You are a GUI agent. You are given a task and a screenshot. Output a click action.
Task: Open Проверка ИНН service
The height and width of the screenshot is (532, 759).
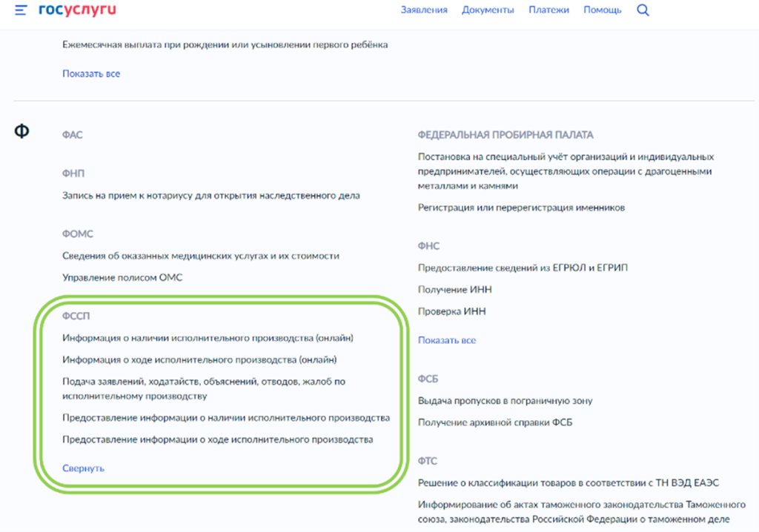coord(452,311)
